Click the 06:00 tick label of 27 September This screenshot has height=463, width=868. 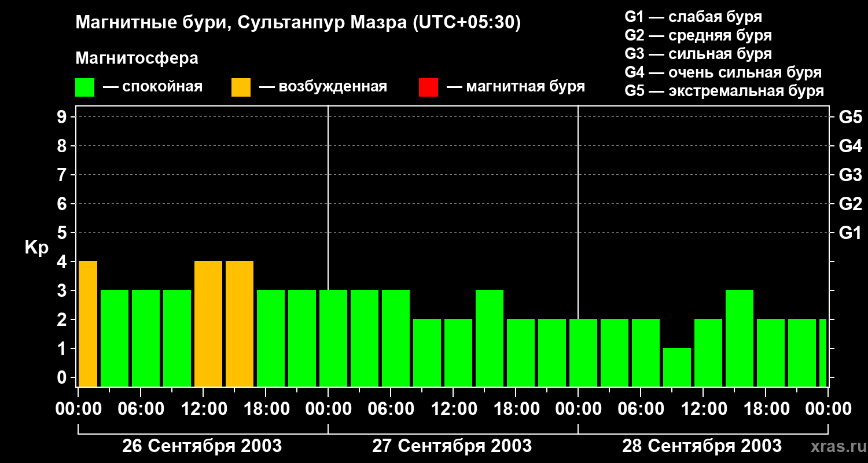[391, 409]
